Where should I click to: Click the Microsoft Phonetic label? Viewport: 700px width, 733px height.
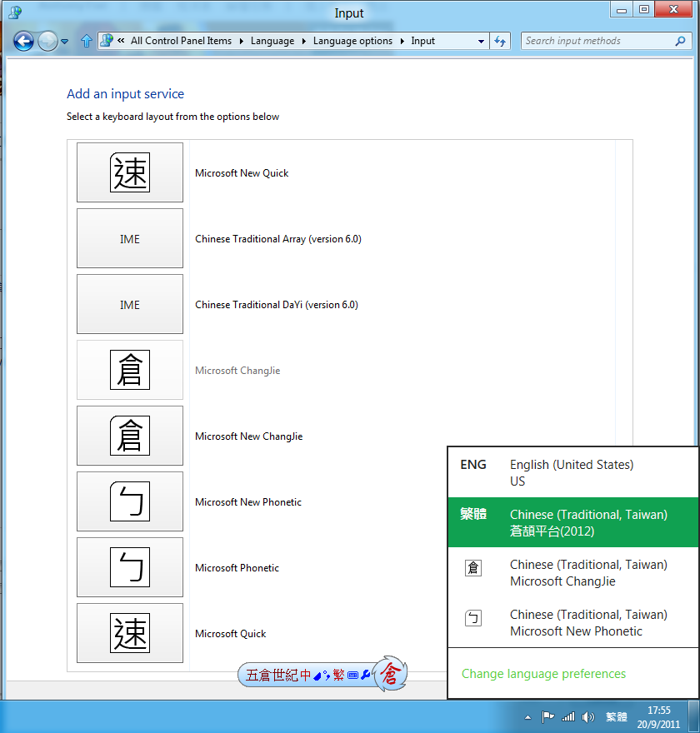click(237, 568)
